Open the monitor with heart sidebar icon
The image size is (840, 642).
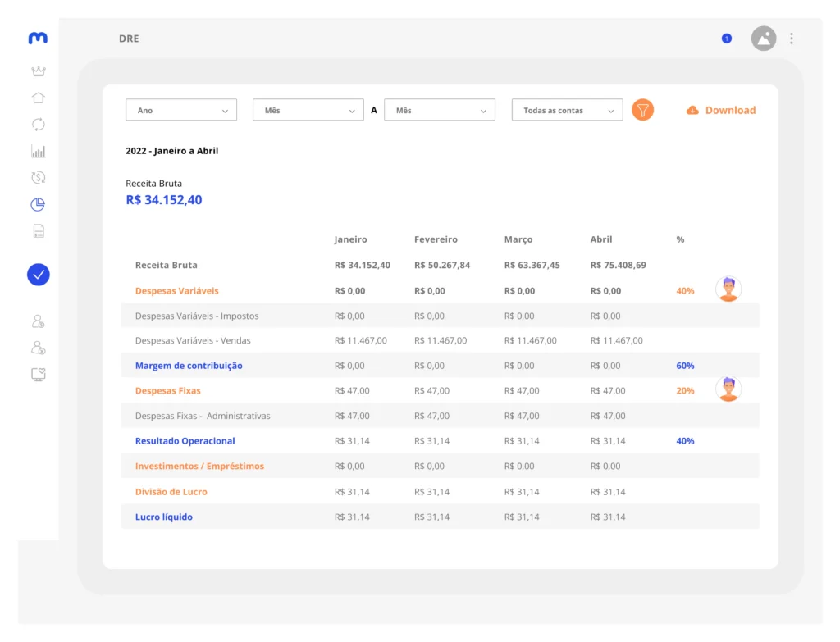click(x=39, y=374)
